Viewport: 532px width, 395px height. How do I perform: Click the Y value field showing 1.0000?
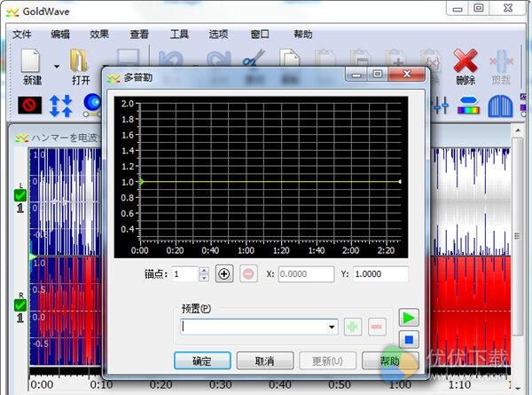[380, 274]
